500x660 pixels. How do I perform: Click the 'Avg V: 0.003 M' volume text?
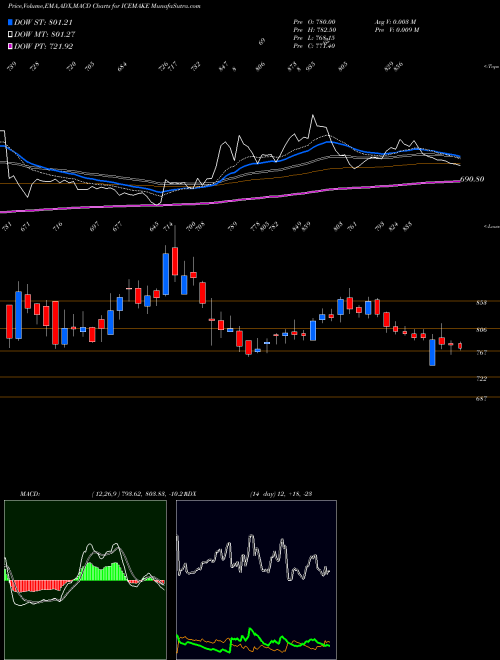pos(396,21)
